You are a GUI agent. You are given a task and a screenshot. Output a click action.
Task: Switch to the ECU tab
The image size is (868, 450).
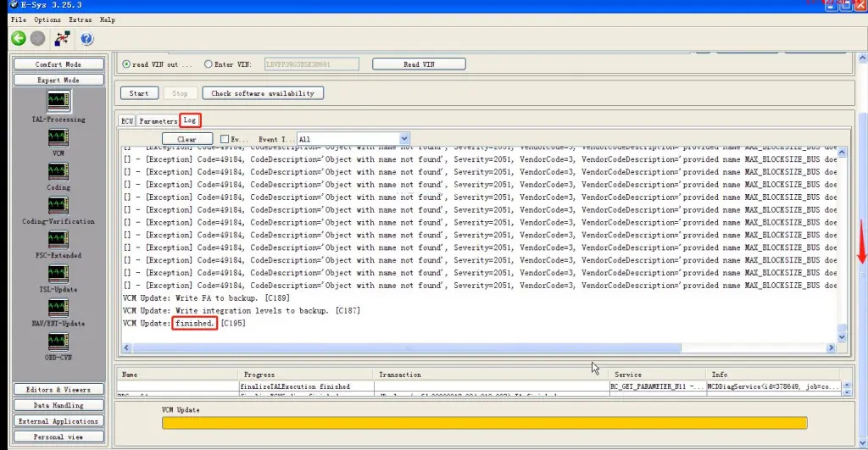point(127,120)
